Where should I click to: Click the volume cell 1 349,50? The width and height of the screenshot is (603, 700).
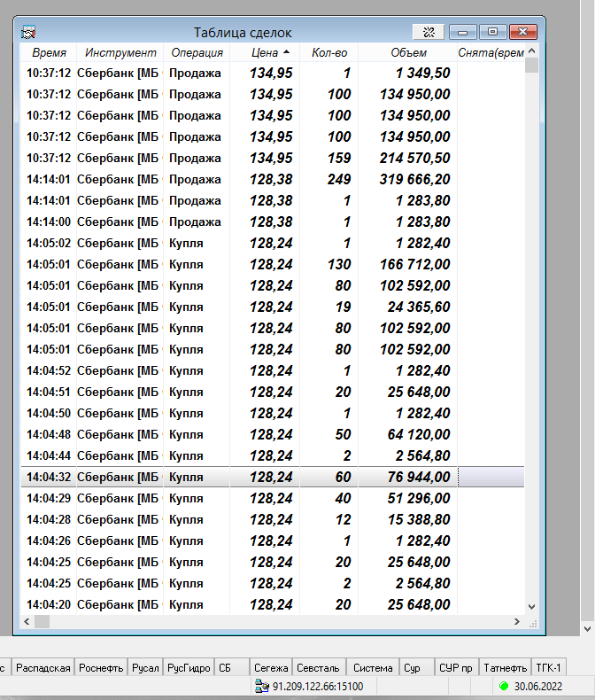(423, 73)
